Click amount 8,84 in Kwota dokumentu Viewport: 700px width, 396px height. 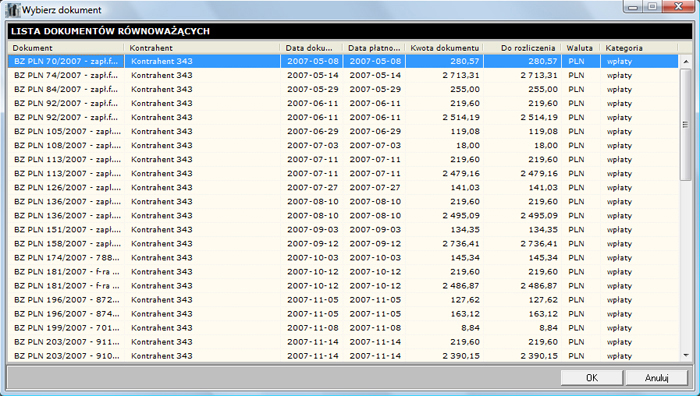pos(470,328)
